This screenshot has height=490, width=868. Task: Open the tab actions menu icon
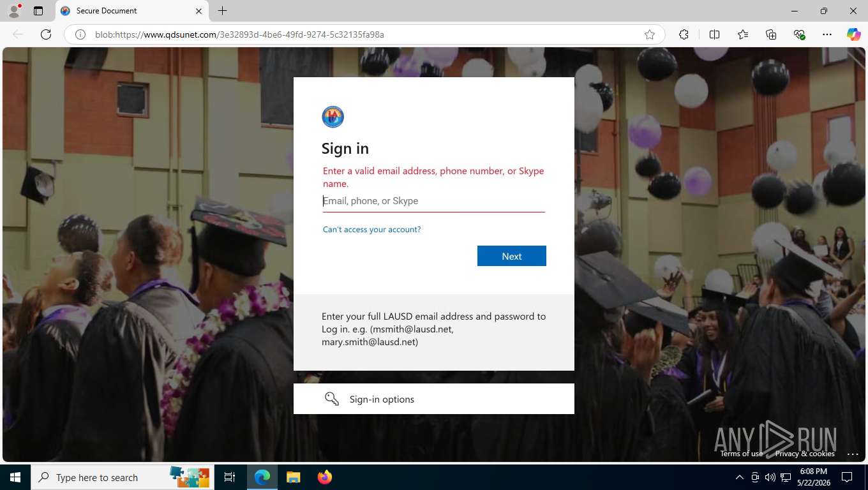[x=38, y=11]
